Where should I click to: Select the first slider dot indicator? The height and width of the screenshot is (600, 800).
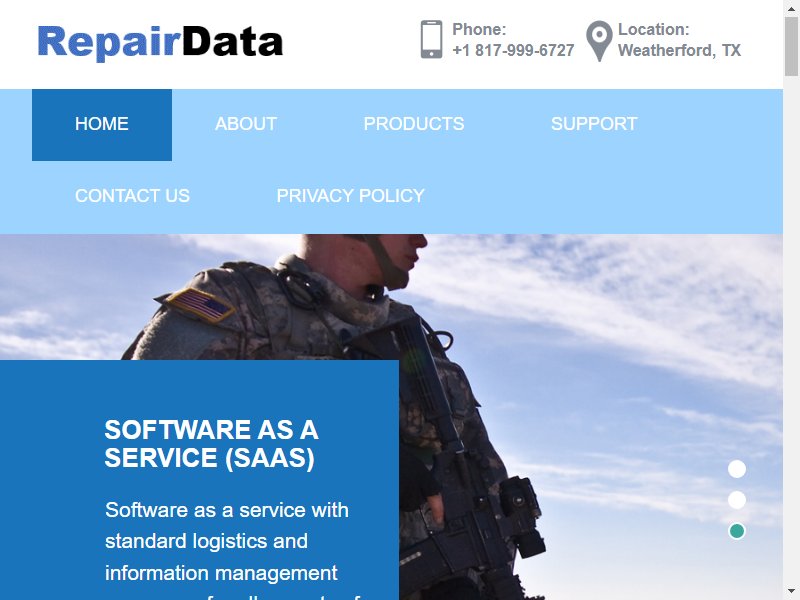[736, 469]
